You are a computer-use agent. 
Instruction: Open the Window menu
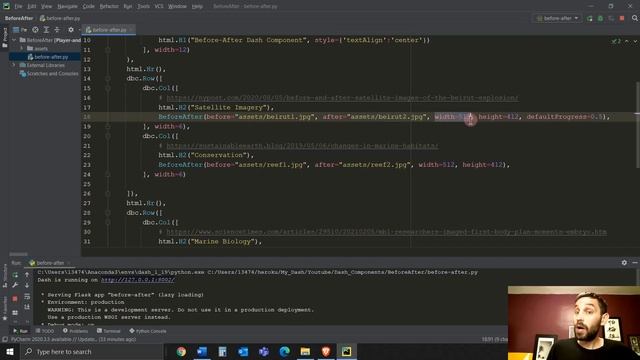coord(177,7)
